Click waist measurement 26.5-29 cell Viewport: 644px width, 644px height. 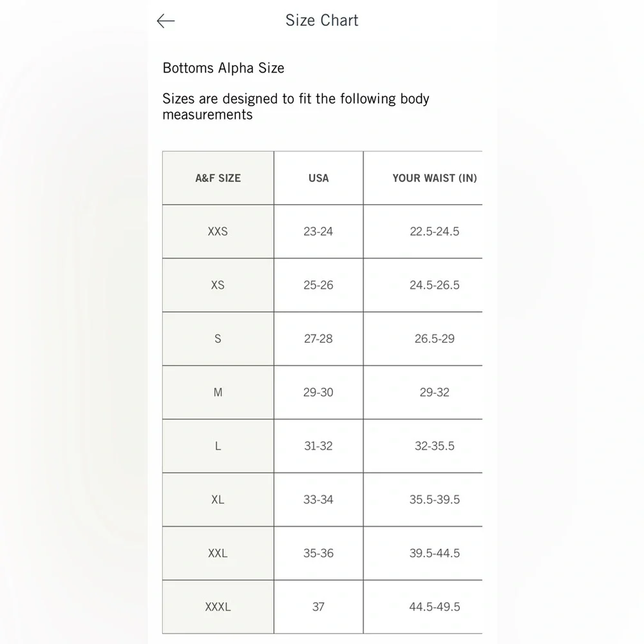click(423, 339)
